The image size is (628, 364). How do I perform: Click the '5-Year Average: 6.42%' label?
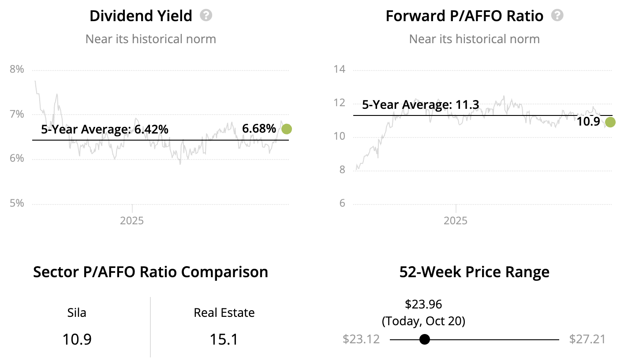(x=105, y=130)
